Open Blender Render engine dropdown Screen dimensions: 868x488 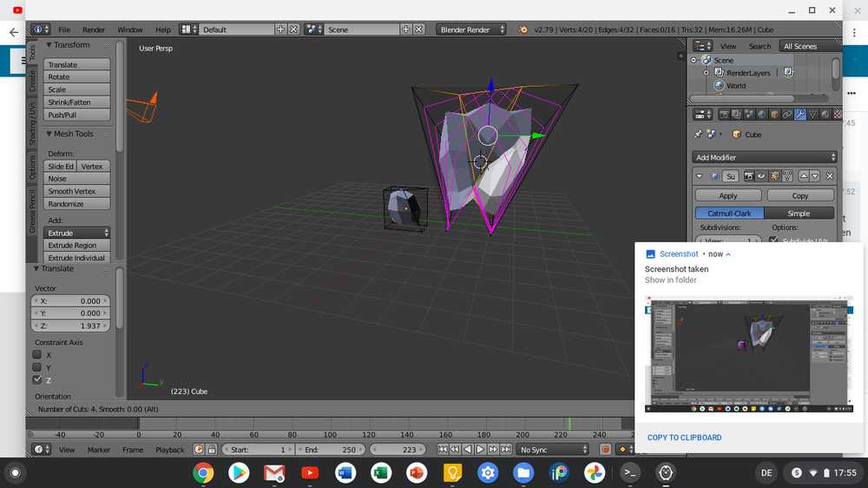coord(471,30)
